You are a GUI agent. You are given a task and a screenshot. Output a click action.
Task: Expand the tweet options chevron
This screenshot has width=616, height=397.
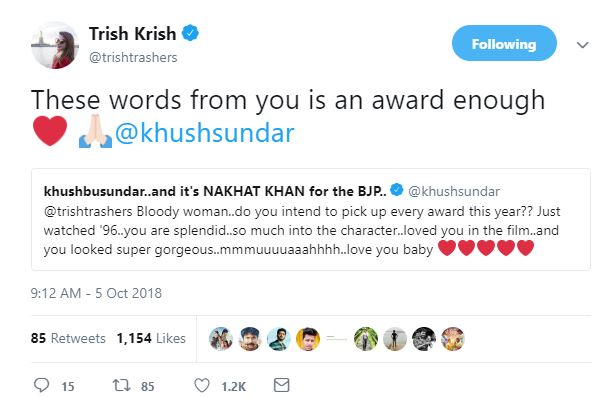[582, 45]
